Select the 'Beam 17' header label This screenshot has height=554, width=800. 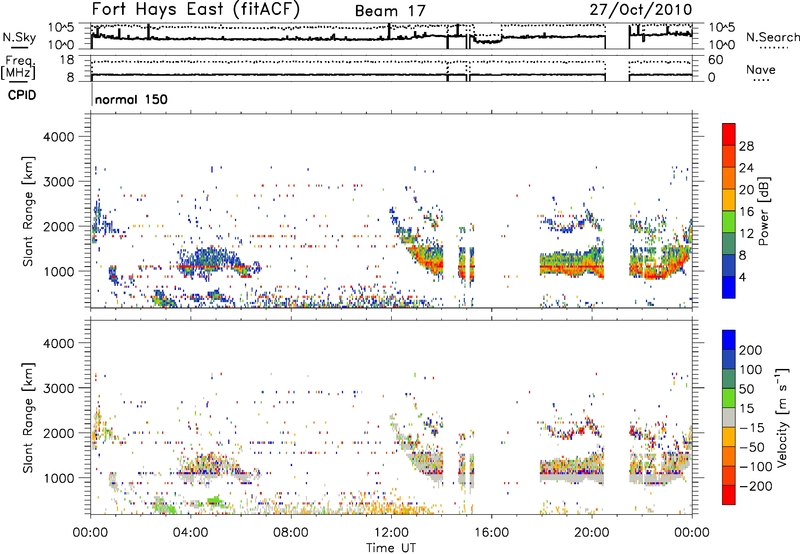tap(390, 11)
